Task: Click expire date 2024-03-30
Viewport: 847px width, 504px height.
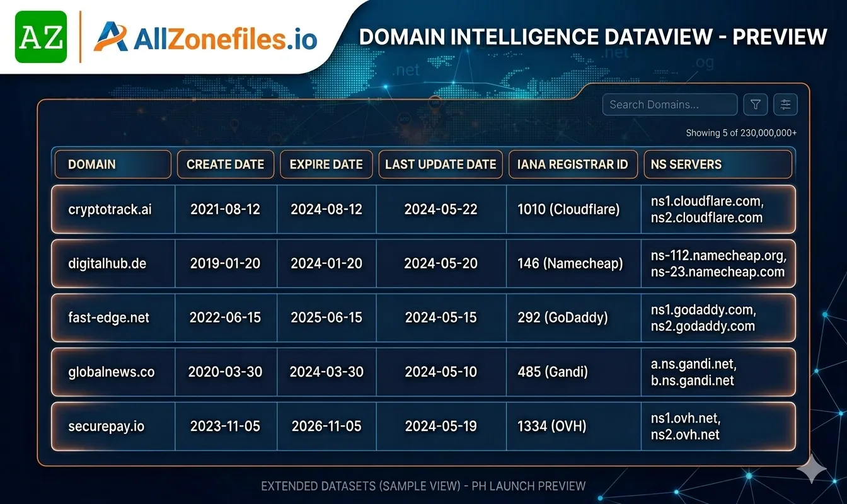Action: tap(326, 372)
